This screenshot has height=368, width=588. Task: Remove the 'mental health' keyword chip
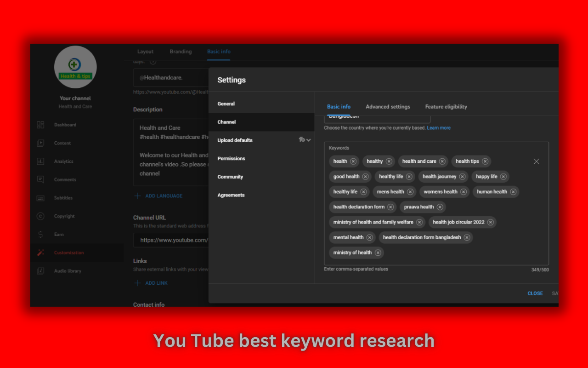(370, 238)
